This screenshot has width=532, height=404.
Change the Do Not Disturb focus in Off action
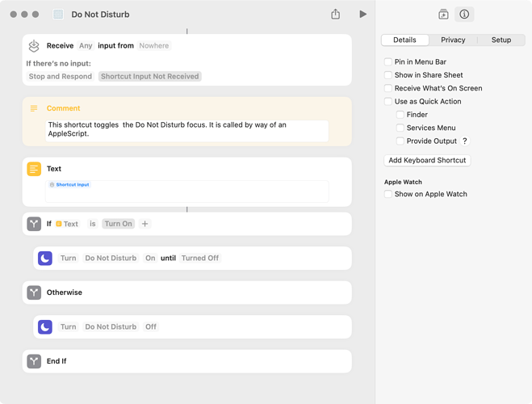coord(111,327)
